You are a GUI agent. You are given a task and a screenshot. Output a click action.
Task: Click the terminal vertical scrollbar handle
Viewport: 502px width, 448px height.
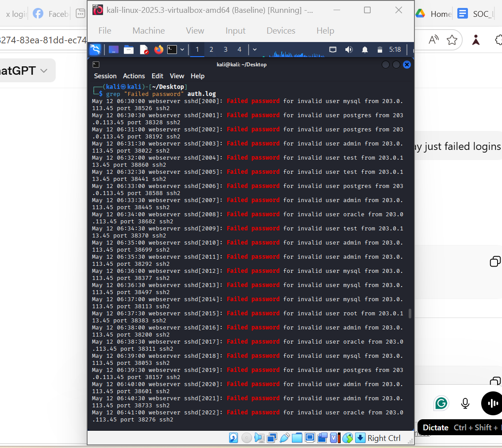click(x=410, y=314)
